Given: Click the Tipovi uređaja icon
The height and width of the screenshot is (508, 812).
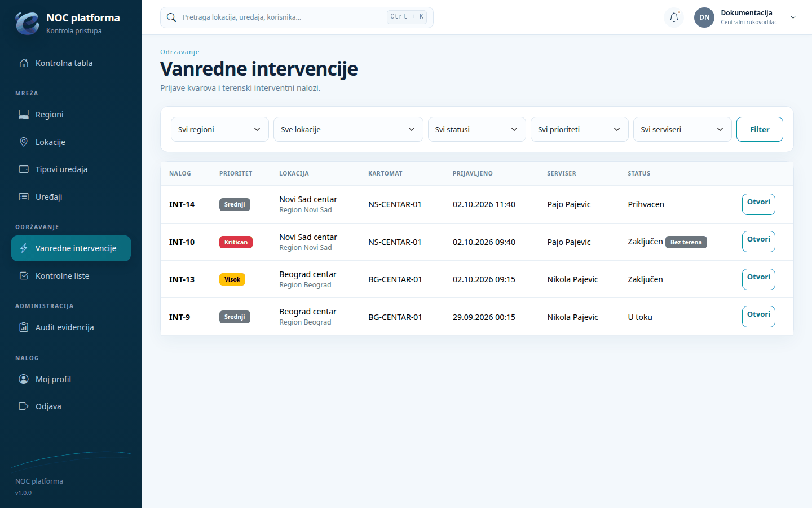Looking at the screenshot, I should click(24, 169).
